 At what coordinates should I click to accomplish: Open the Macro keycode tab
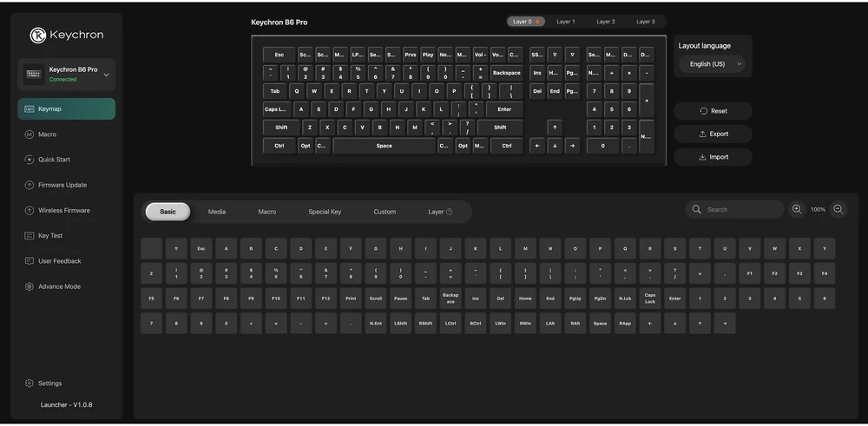coord(266,212)
